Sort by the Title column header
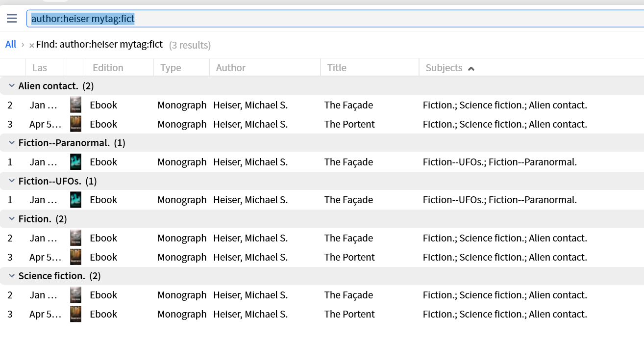The height and width of the screenshot is (346, 644). tap(337, 68)
